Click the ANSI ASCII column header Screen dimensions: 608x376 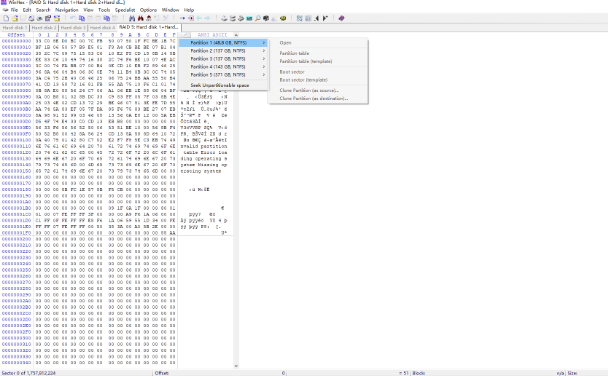(212, 35)
